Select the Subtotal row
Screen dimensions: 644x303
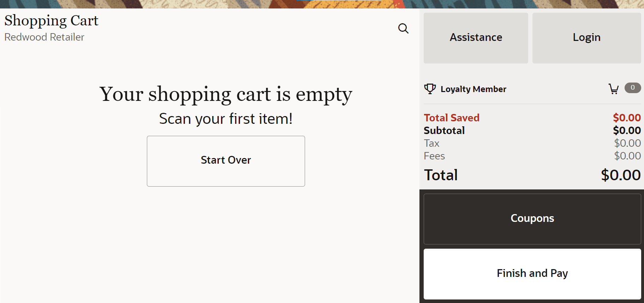(x=444, y=130)
